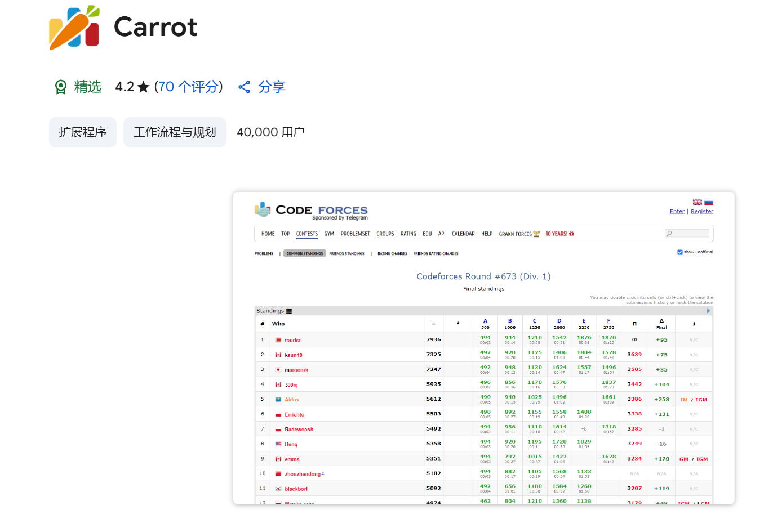Click the green 精选 featured badge icon
Screen dimensions: 782x532
pyautogui.click(x=61, y=87)
